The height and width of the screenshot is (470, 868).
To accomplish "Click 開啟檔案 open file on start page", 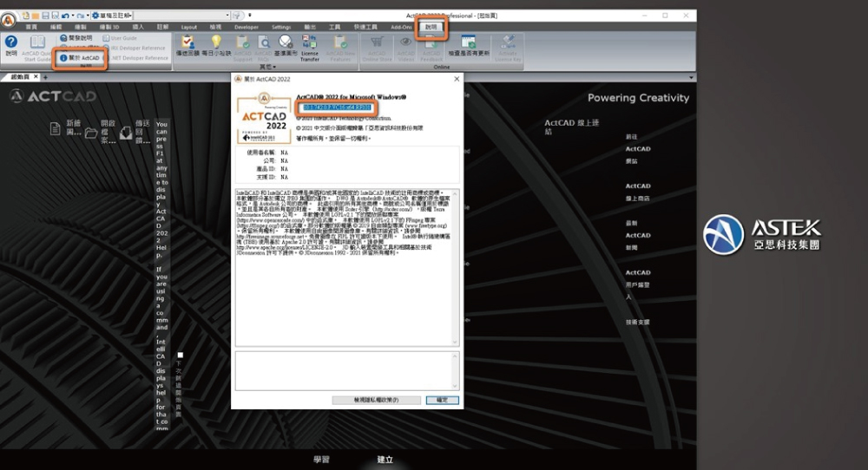I will point(101,132).
